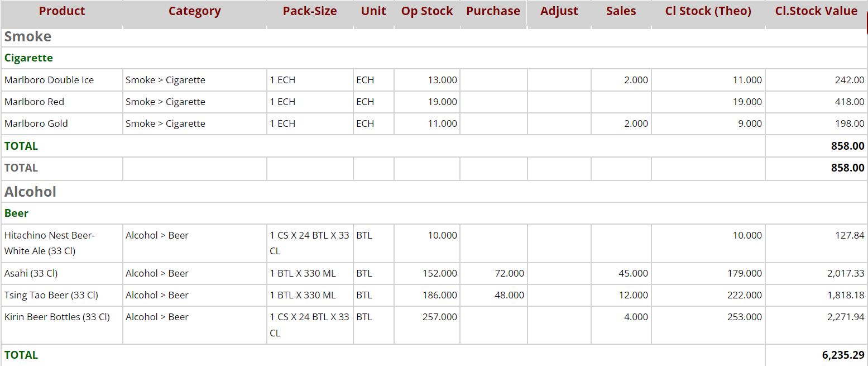
Task: Click the Product column header
Action: pos(62,11)
